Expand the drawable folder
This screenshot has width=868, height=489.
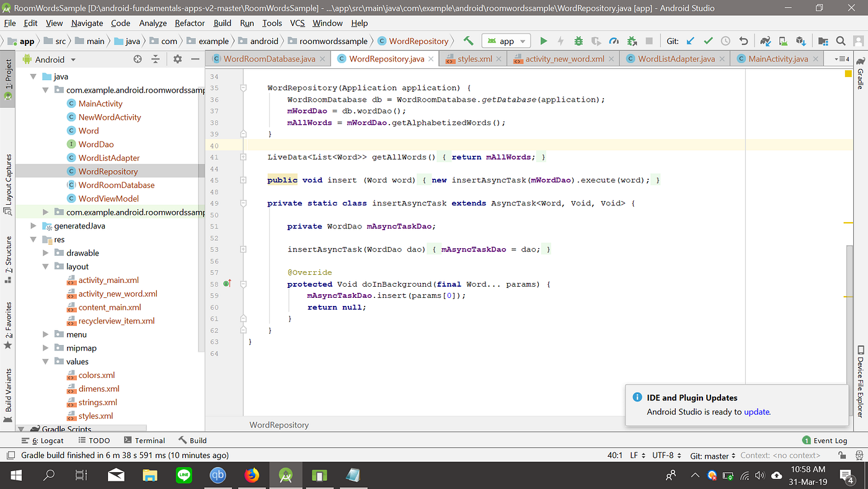click(x=46, y=253)
